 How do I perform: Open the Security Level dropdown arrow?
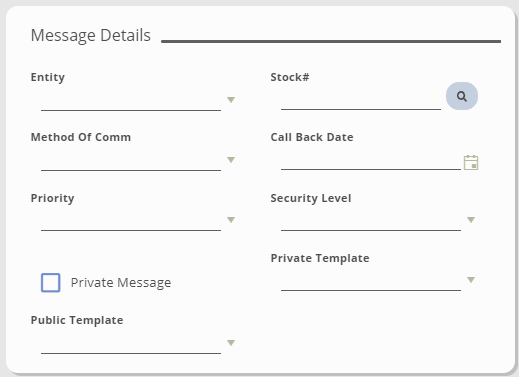[471, 220]
